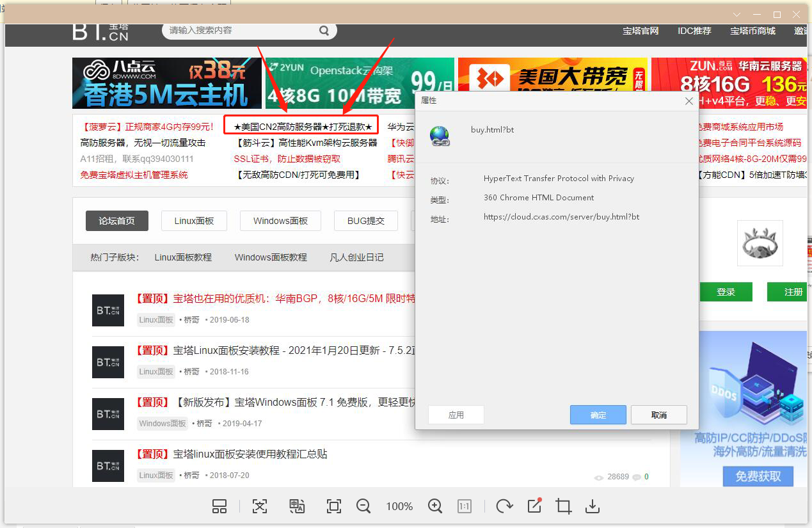Select the crop tool icon

pos(564,506)
